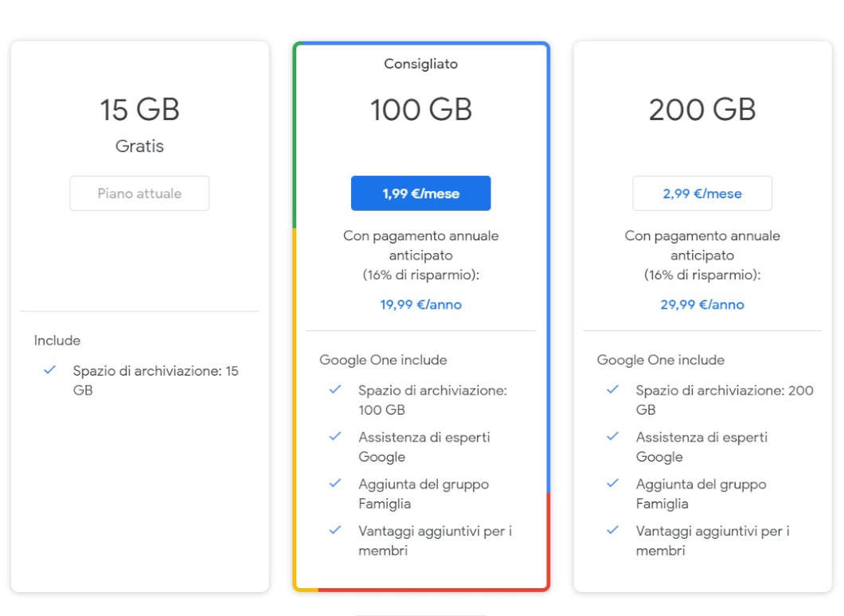Click checkmark next to 100 GB Vantaggi aggiuntivi
The image size is (844, 616).
tap(334, 530)
